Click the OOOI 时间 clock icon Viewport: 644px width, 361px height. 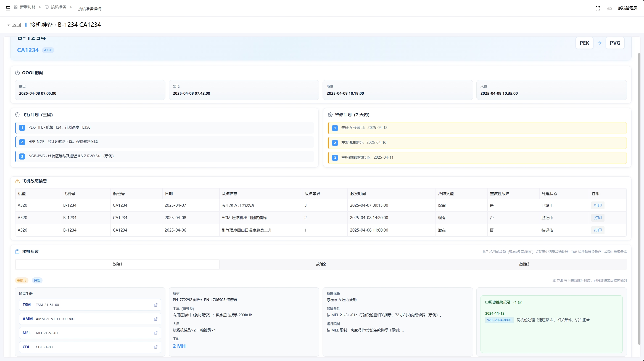tap(17, 73)
